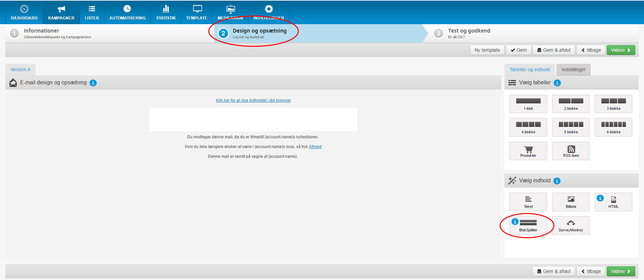Screen dimensions: 644x280
Task: Insert a 6 blokke table
Action: tap(613, 127)
